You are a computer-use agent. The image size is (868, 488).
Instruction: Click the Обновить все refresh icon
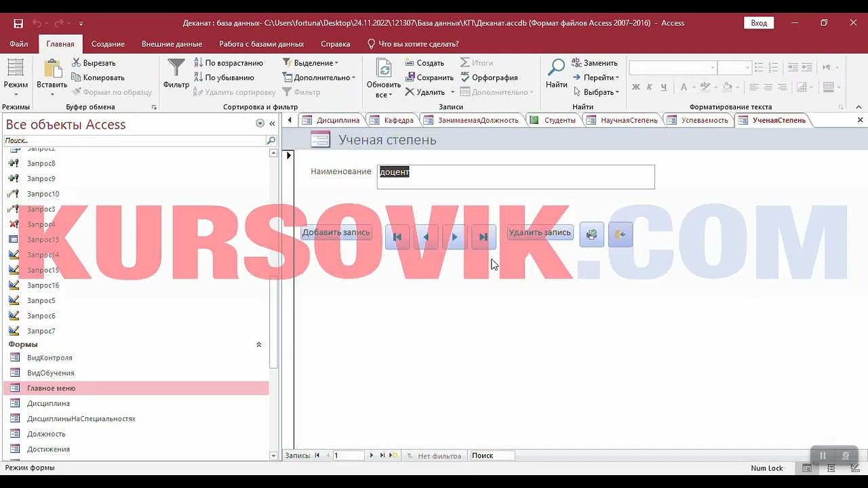pos(384,69)
